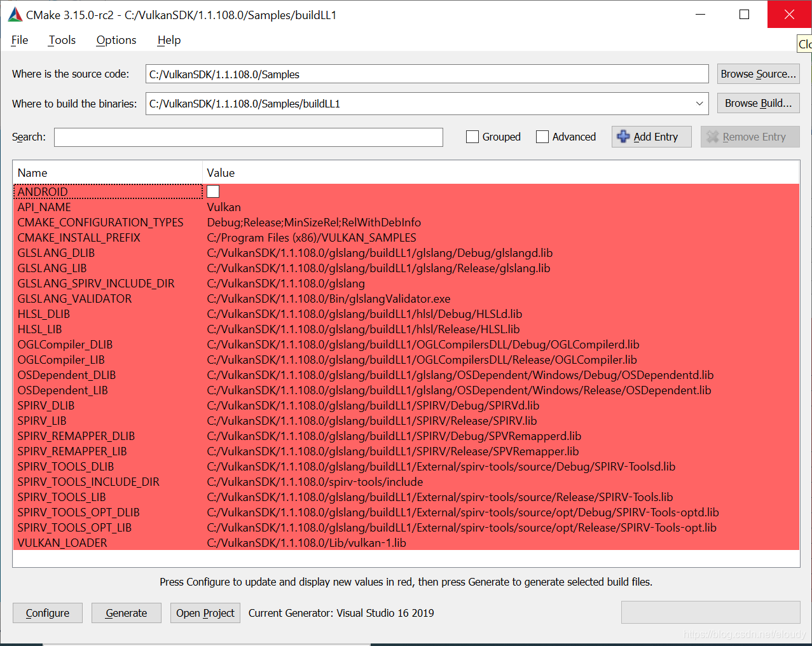Select the SPIRV_TOOLS_LIB entry
The image size is (812, 646).
coord(62,497)
